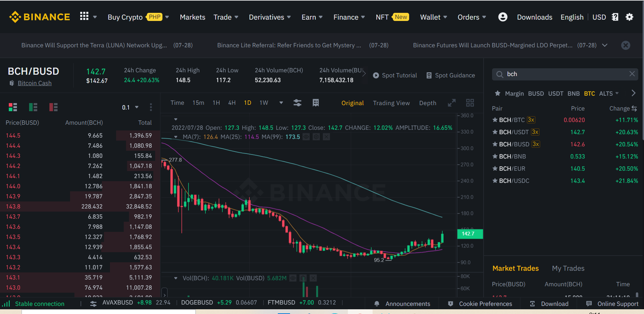The image size is (644, 314).
Task: Open the help and support icon
Action: coord(615,17)
